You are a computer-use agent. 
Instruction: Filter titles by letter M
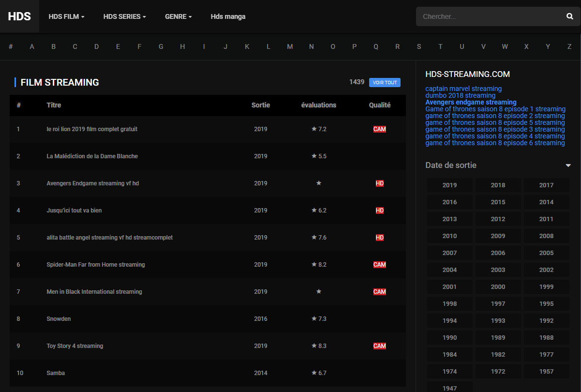(290, 46)
